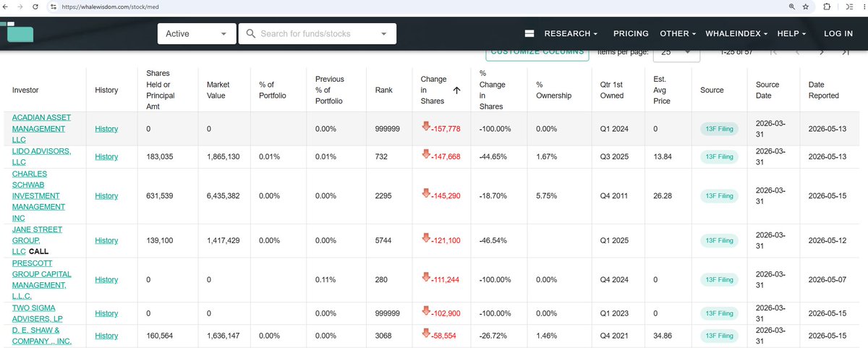The height and width of the screenshot is (348, 868).
Task: Sort by % Ownership column header
Action: pyautogui.click(x=553, y=90)
